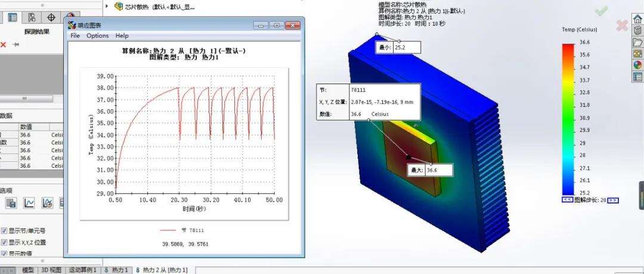Screen dimensions: 644x274
Task: Open the View Palette icon in task pane
Action: [637, 54]
